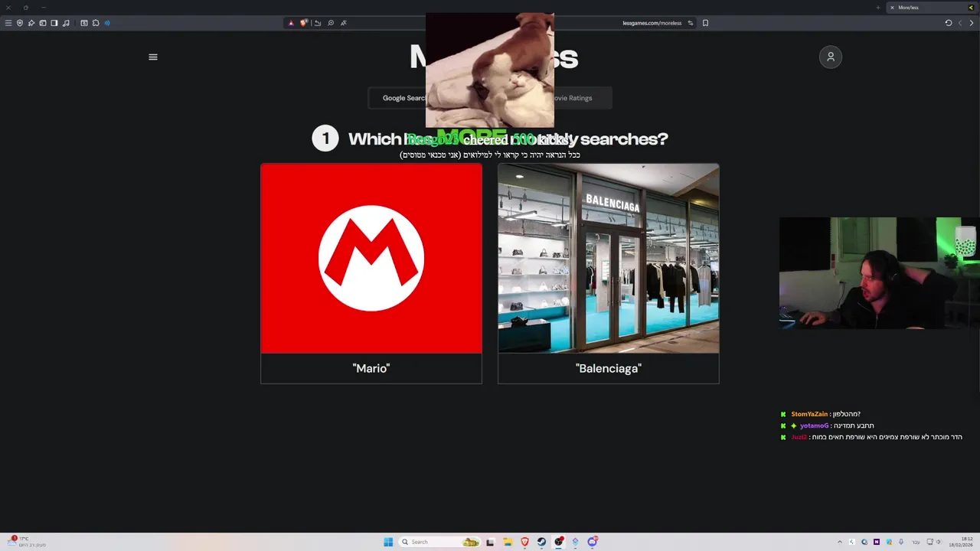
Task: Open the Brave Shields lion icon
Action: pos(304,23)
